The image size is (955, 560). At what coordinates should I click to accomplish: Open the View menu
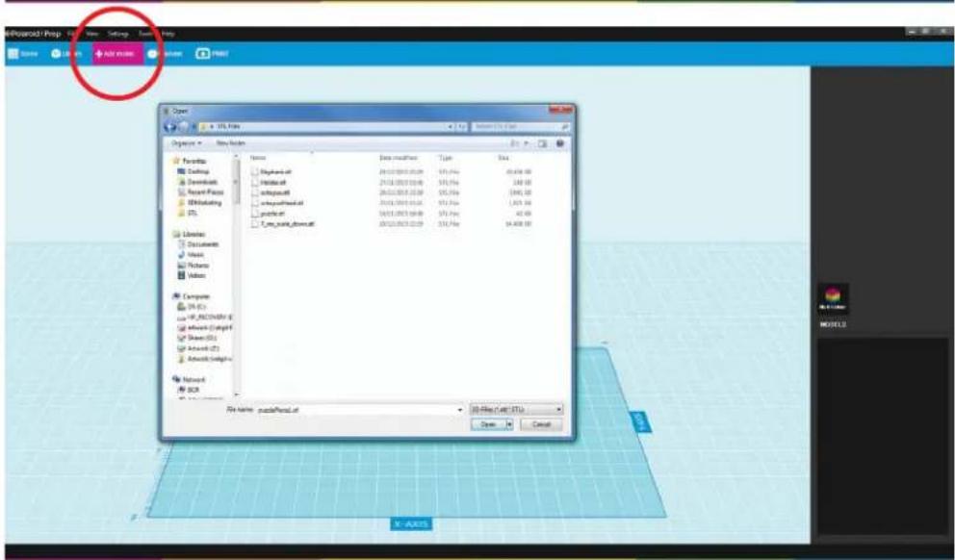coord(92,34)
